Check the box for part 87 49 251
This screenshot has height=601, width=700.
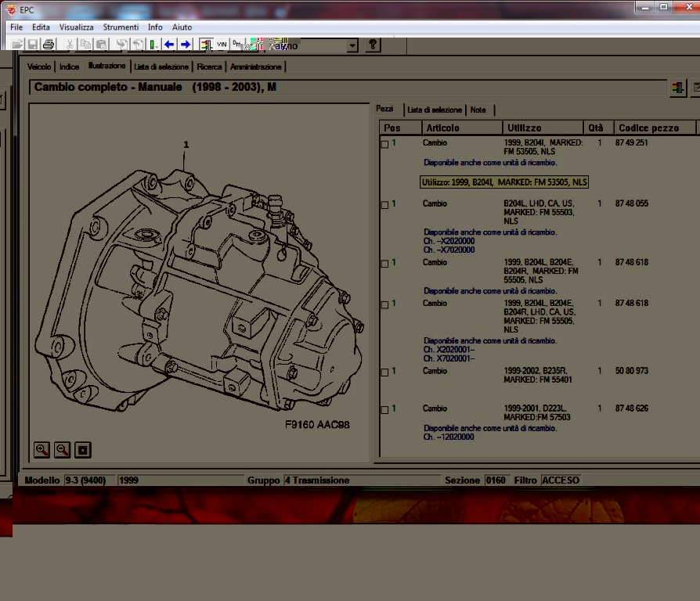384,144
